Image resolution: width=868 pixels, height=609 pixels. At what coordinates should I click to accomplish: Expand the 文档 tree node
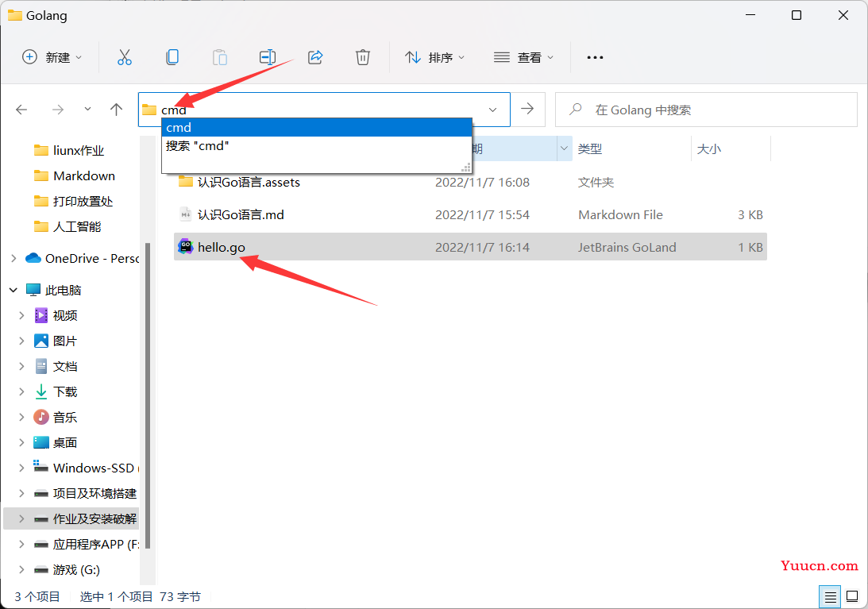tap(21, 366)
